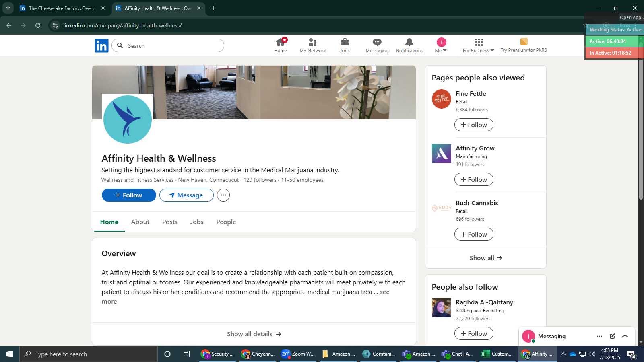Open Zoom Workplace from taskbar
Screen dimensions: 644x362
coord(298,354)
